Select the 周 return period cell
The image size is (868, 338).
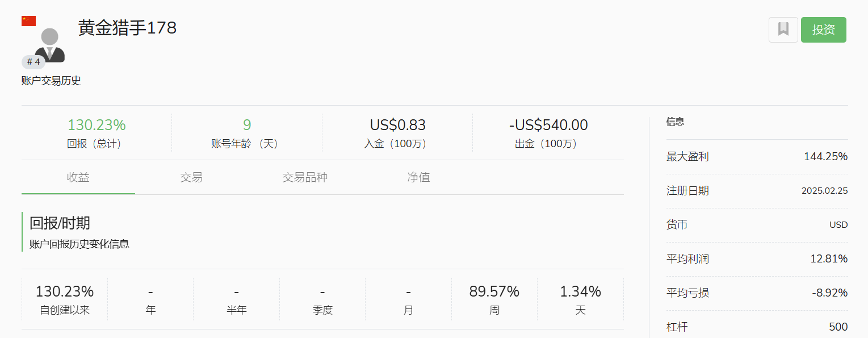click(x=494, y=299)
